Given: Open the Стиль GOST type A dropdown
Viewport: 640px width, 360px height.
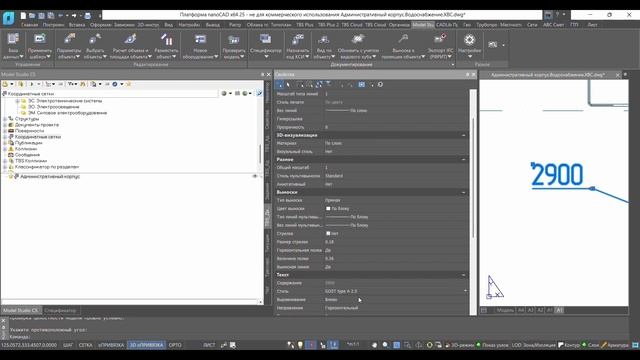Looking at the screenshot, I should [x=465, y=291].
